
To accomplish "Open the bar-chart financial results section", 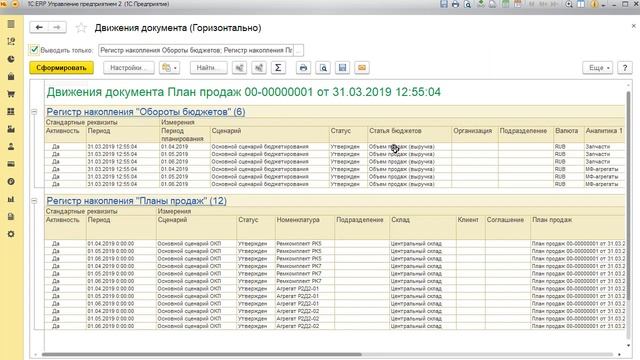I will tap(11, 199).
